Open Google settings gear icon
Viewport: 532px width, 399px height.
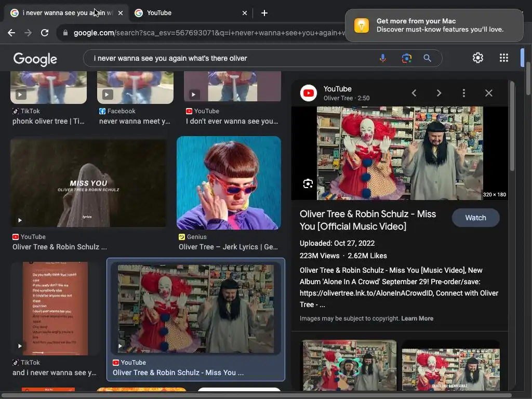pyautogui.click(x=478, y=58)
